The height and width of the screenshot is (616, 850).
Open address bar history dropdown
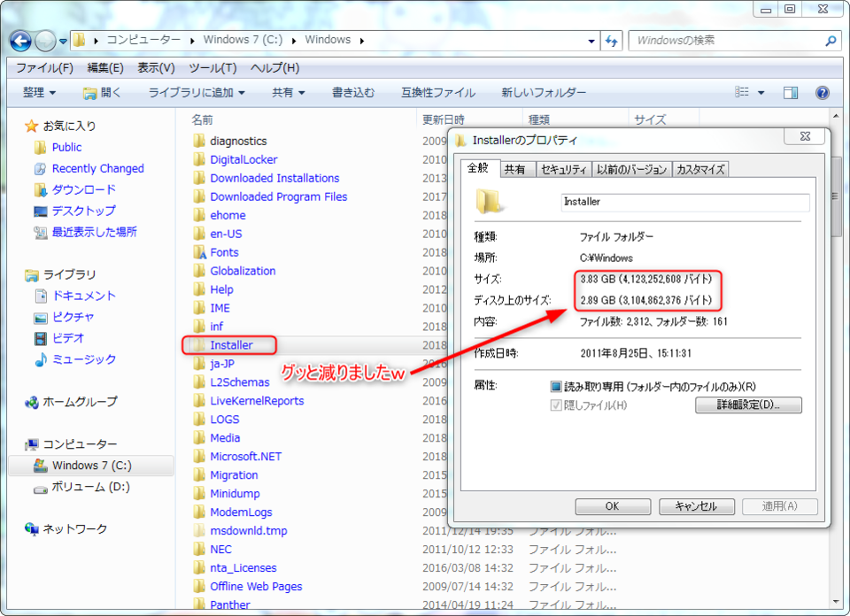point(591,41)
